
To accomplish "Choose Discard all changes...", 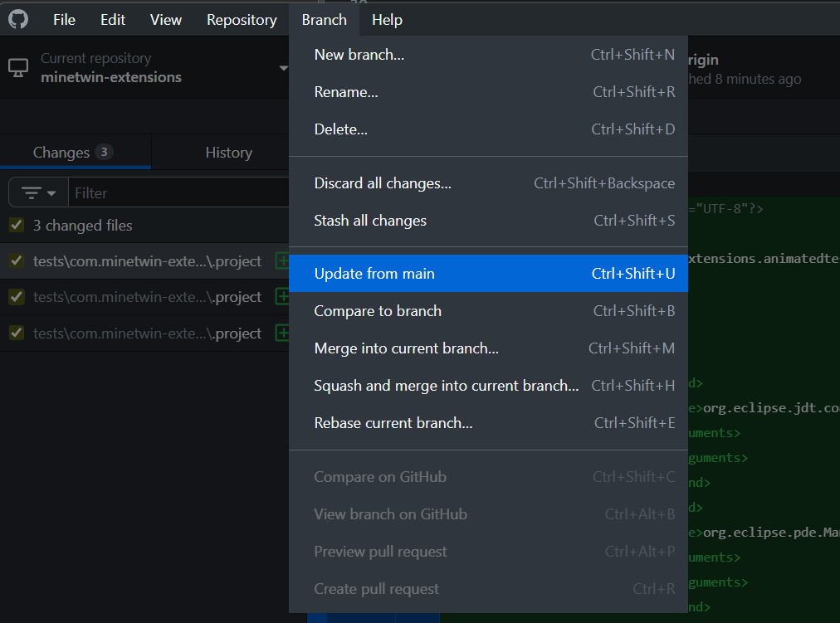I will pyautogui.click(x=488, y=183).
